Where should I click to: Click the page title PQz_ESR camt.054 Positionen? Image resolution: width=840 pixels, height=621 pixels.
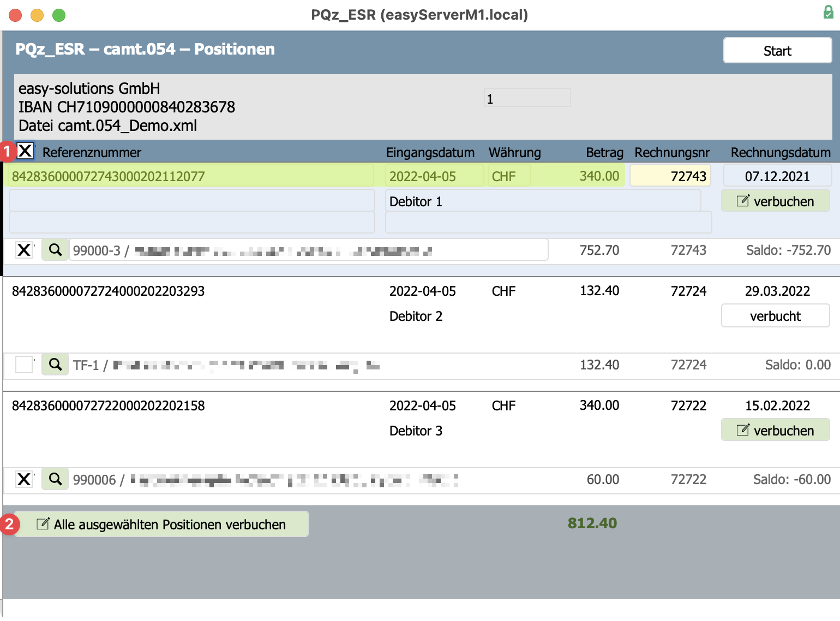pyautogui.click(x=145, y=49)
